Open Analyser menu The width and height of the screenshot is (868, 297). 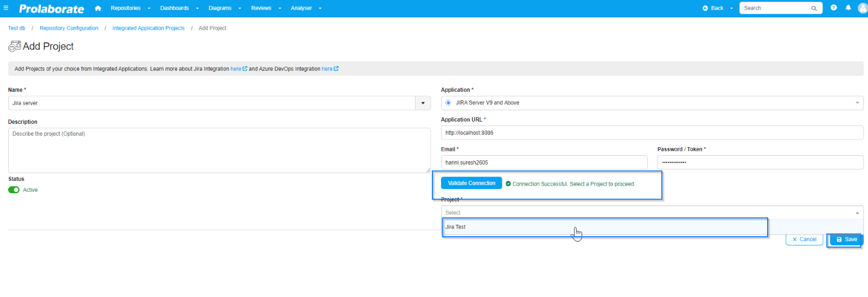[306, 8]
